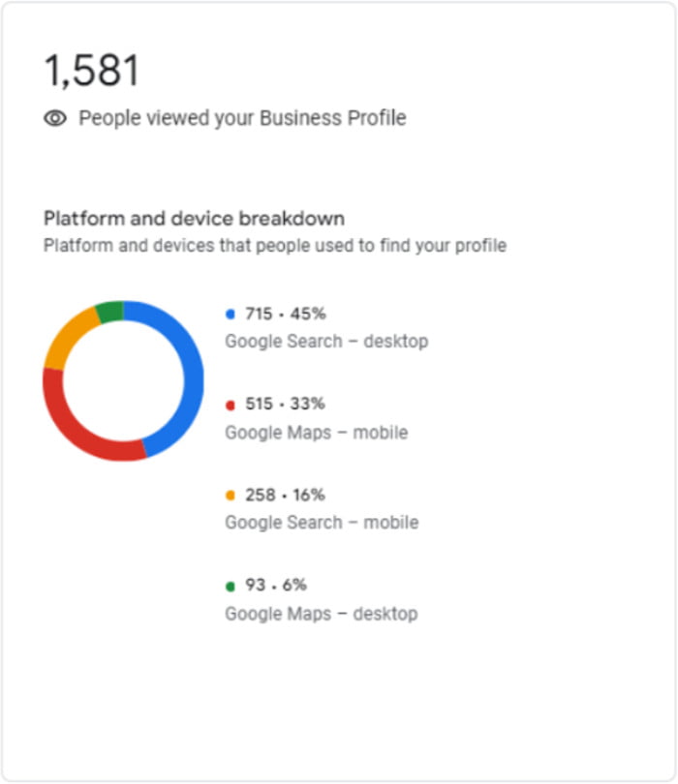Click the 'Google Maps – desktop' label
Screen dimensions: 678x784
[x=321, y=614]
